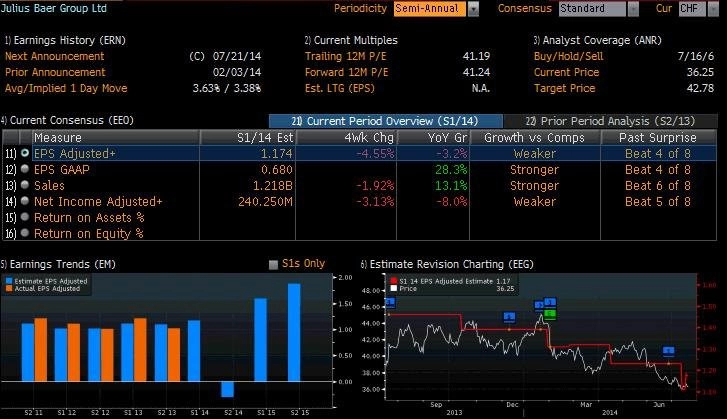Click the 4Wk Chg column header
This screenshot has width=727, height=419.
click(x=346, y=138)
